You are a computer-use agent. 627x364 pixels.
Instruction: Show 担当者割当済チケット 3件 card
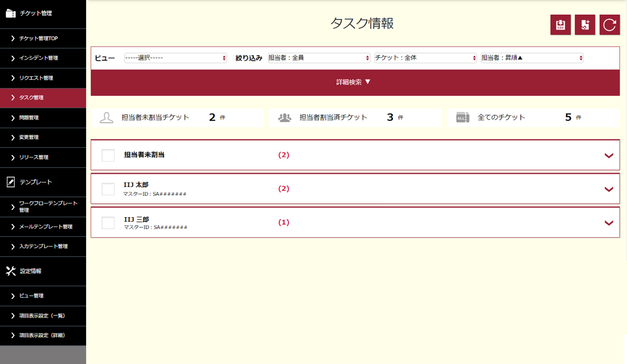(355, 118)
